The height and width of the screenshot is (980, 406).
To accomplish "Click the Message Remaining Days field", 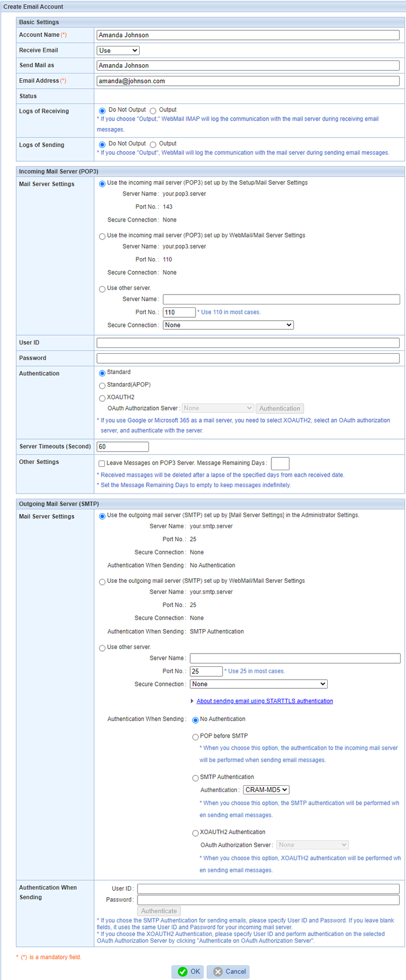I will coord(280,463).
